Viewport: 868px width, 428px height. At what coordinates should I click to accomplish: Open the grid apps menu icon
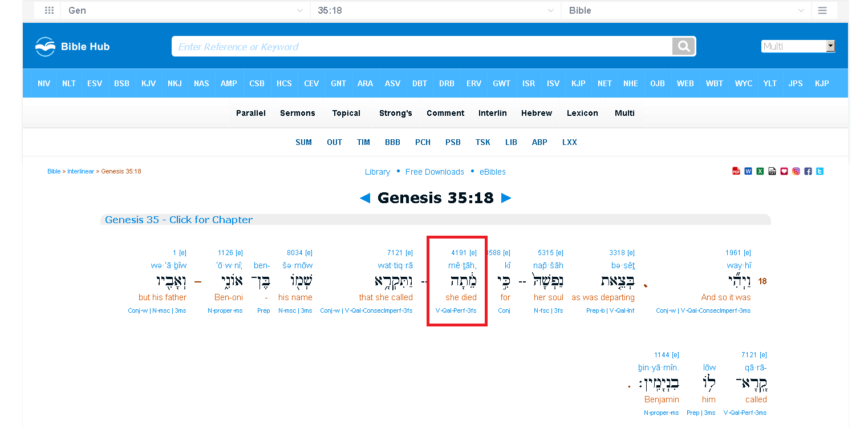click(49, 10)
